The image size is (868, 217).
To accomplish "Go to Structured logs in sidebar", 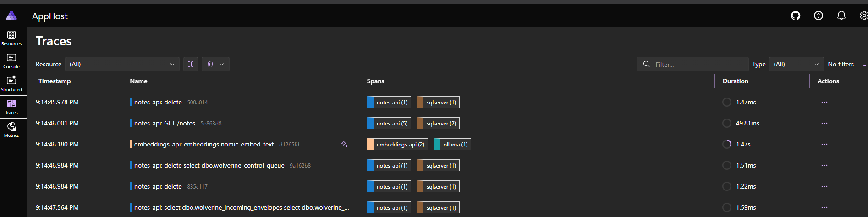I will pos(11,84).
